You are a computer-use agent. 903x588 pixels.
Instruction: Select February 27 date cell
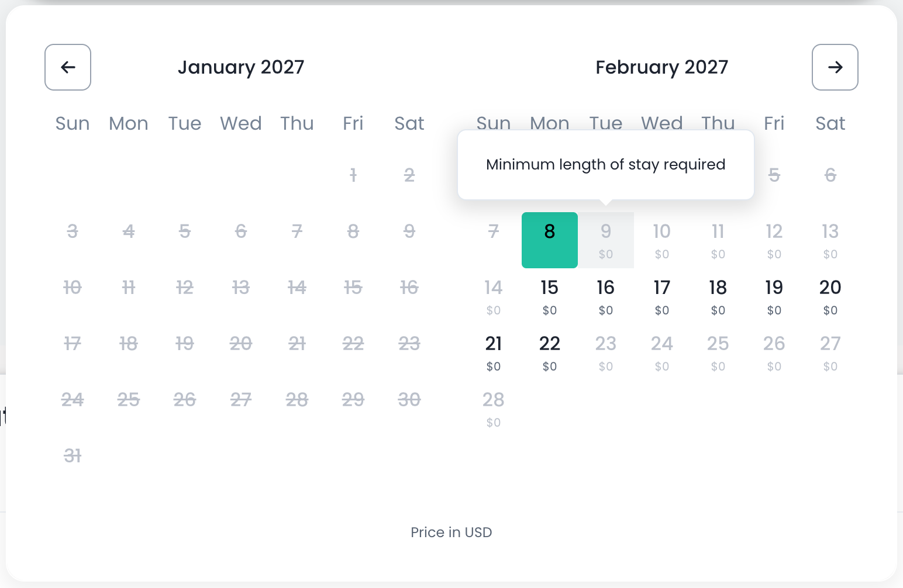830,352
